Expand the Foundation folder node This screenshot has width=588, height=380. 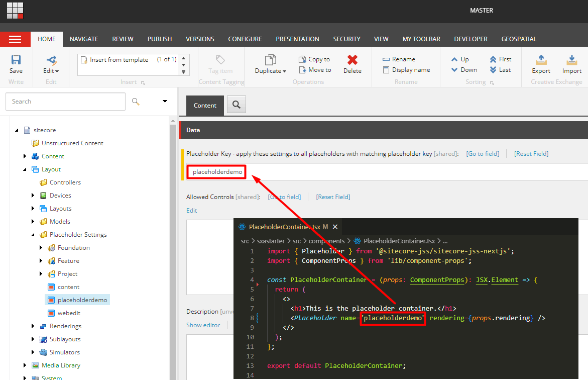(x=41, y=248)
